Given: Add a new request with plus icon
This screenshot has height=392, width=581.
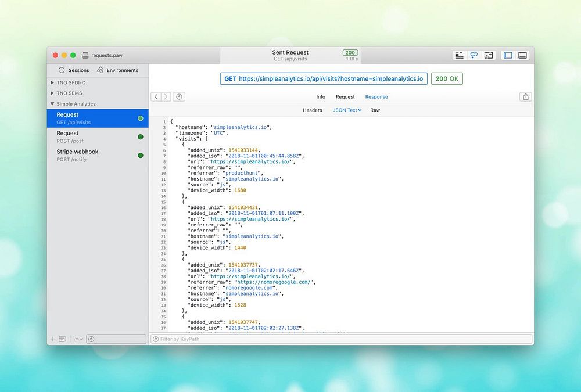Looking at the screenshot, I should tap(53, 339).
